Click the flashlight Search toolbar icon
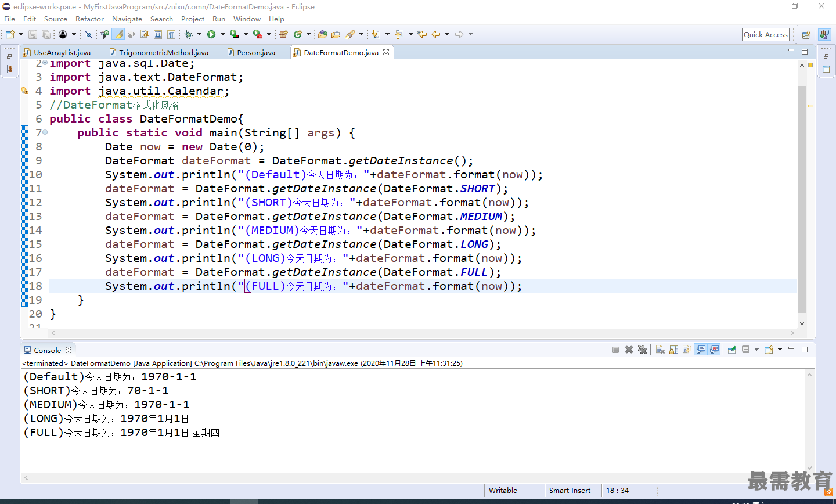This screenshot has height=504, width=836. pyautogui.click(x=350, y=34)
